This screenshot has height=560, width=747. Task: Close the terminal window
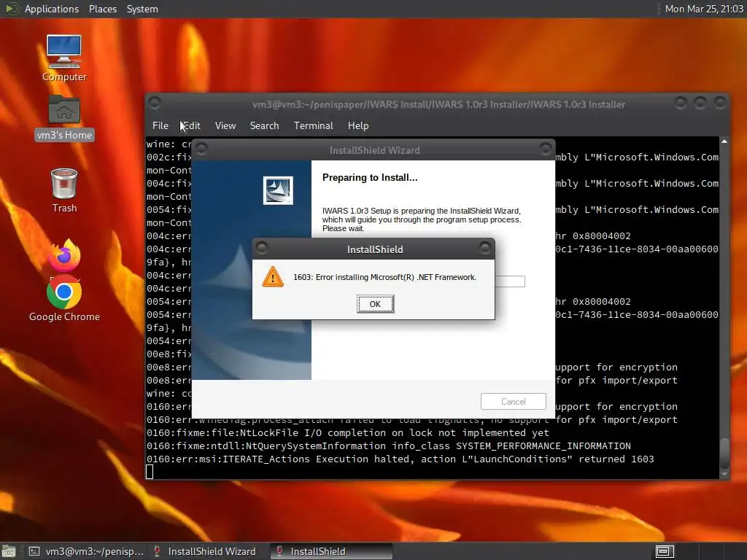[x=720, y=102]
